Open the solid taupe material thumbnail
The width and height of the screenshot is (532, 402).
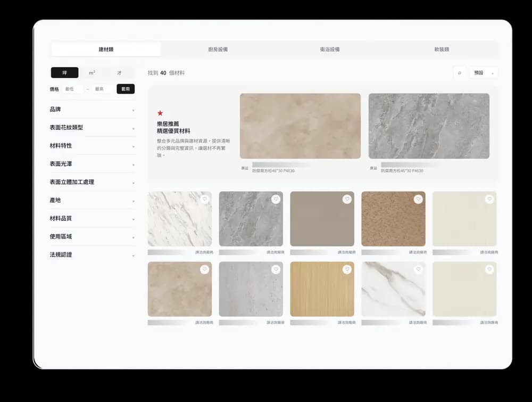tap(322, 219)
